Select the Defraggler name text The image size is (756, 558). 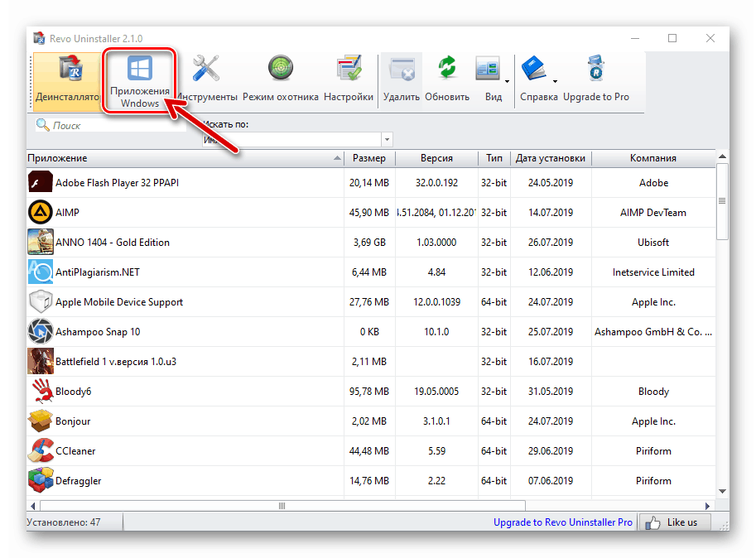pos(79,481)
